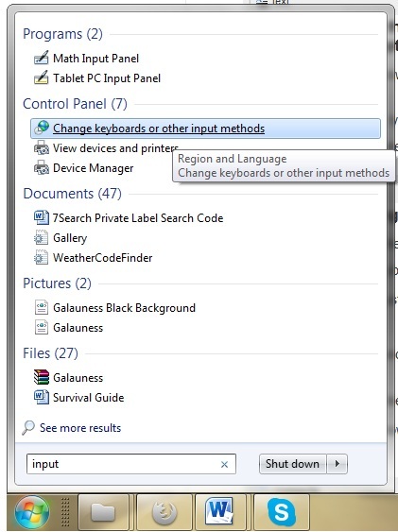Viewport: 398px width, 532px height.
Task: Open View devices and printers
Action: (x=115, y=148)
